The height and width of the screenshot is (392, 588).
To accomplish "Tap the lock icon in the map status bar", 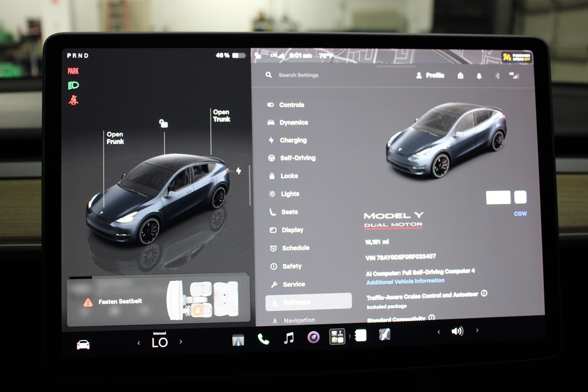I will pyautogui.click(x=257, y=56).
